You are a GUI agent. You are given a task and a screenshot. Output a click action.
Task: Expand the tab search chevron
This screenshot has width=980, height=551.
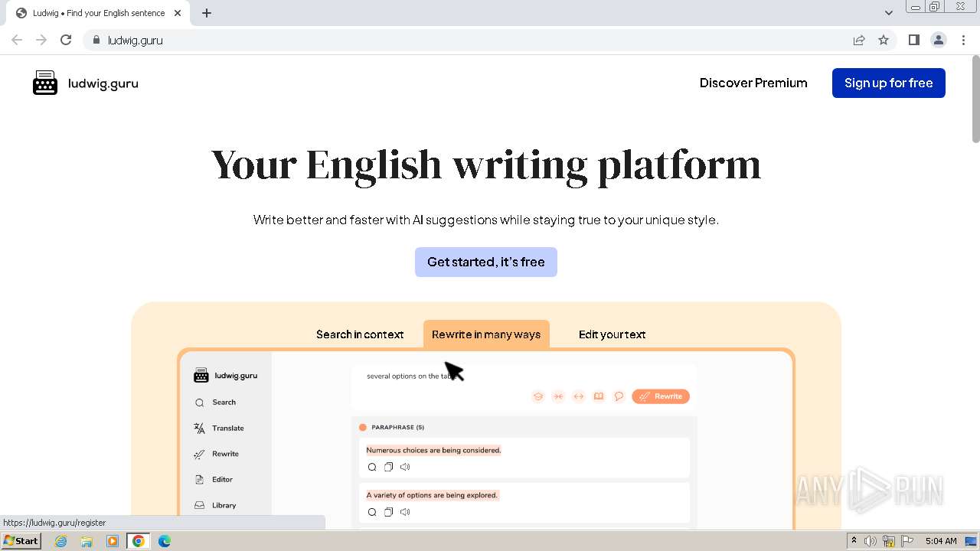pos(888,13)
